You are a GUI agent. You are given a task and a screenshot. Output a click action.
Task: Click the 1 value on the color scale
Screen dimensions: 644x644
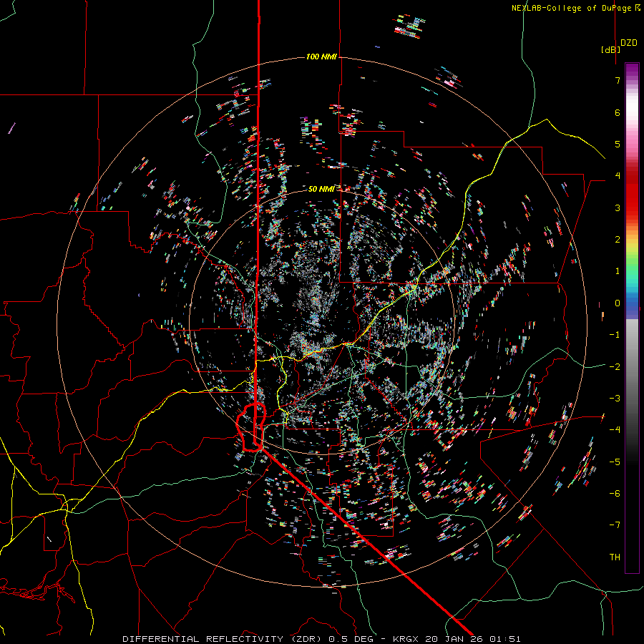pos(618,271)
